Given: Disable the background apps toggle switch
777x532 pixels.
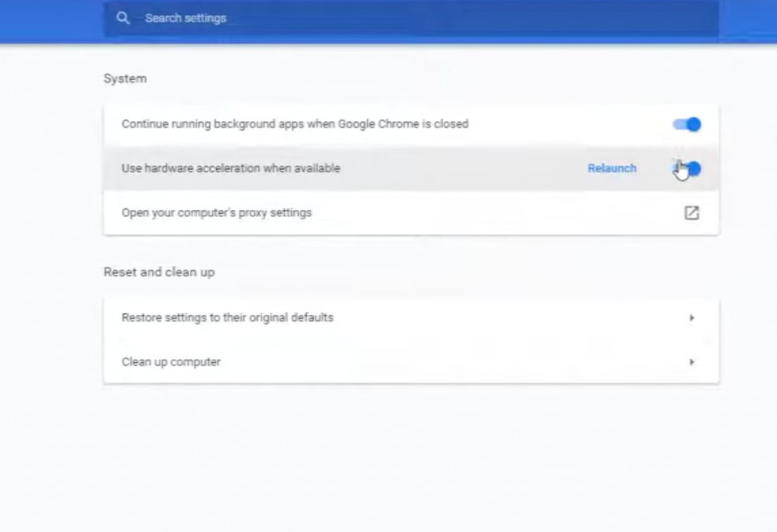Looking at the screenshot, I should coord(687,124).
